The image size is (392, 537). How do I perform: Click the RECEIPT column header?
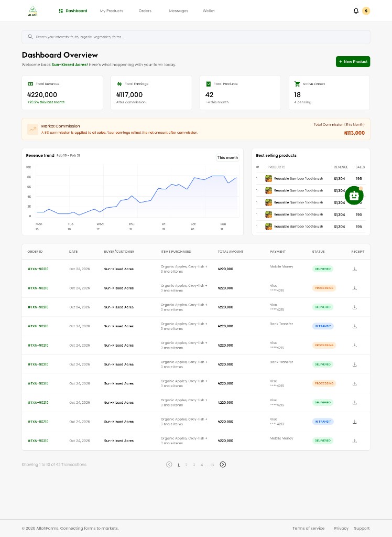[x=358, y=252]
